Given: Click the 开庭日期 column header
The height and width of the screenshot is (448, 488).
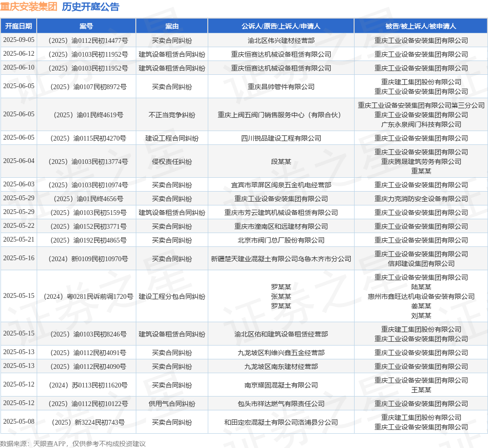Looking at the screenshot, I should click(x=19, y=26).
